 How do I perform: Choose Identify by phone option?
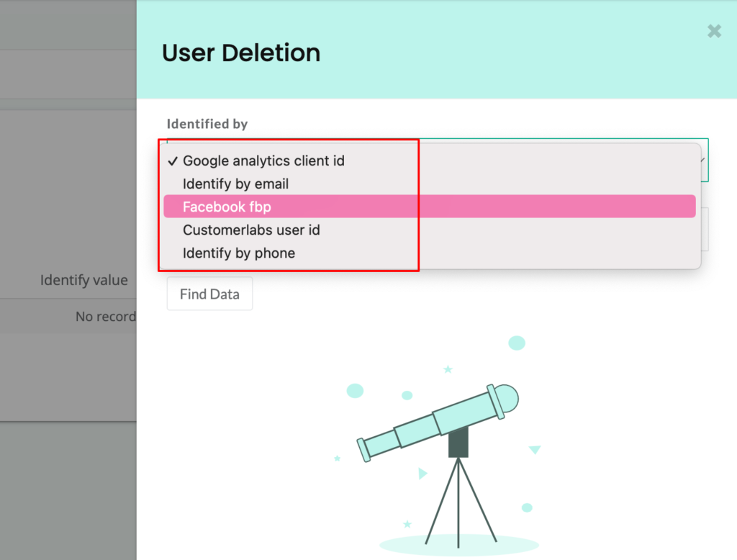pyautogui.click(x=430, y=253)
